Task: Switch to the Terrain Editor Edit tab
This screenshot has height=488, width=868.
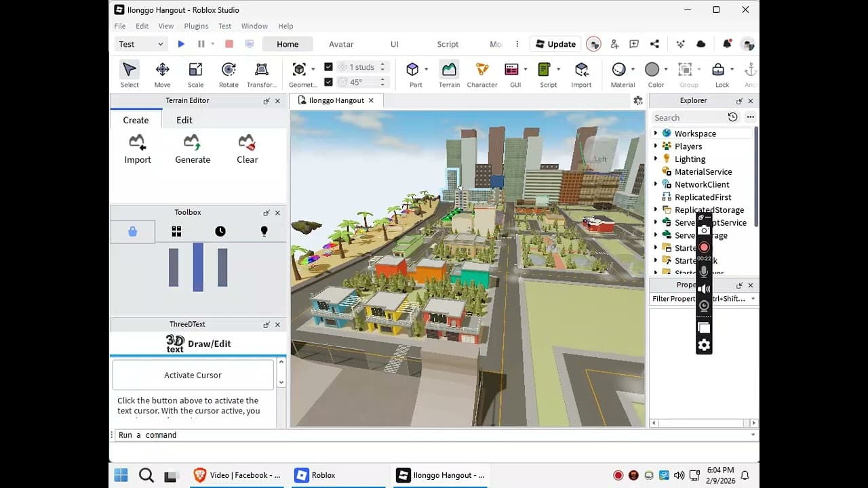Action: pos(184,120)
